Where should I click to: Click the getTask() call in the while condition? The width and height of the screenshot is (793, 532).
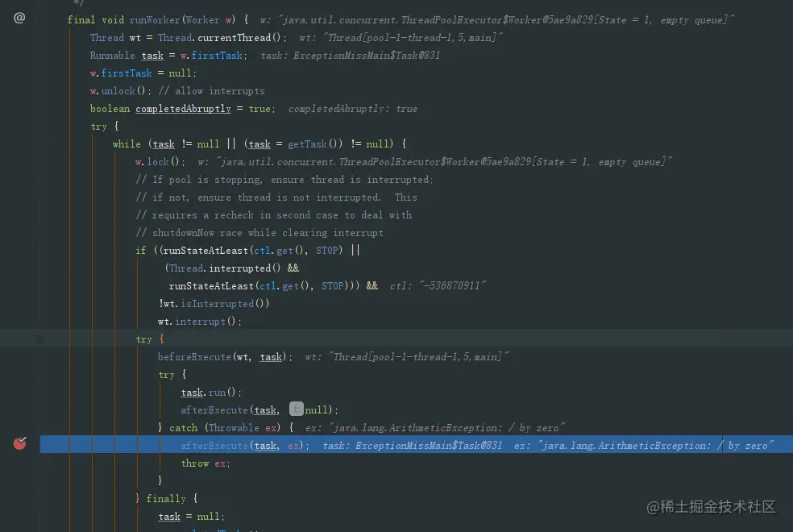(x=315, y=144)
